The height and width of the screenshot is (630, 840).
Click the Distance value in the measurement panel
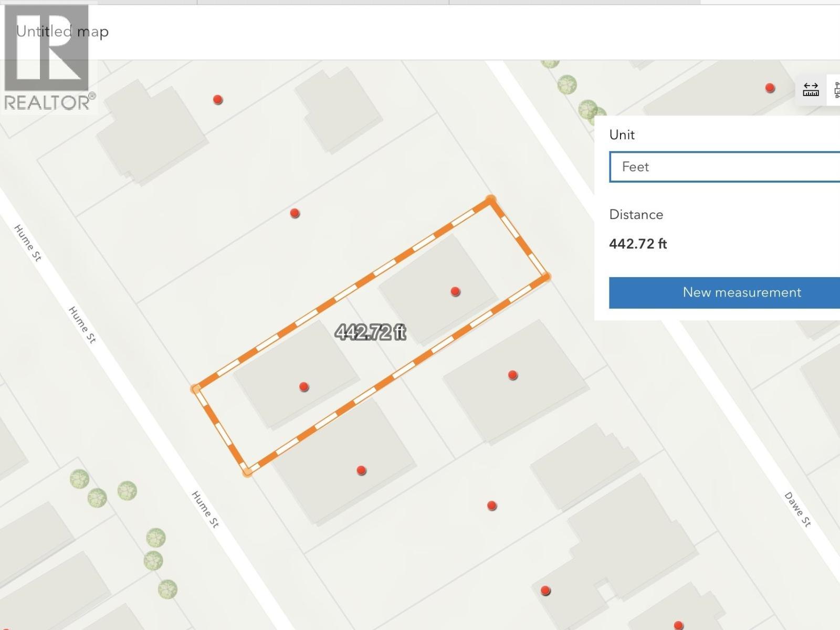[x=638, y=244]
